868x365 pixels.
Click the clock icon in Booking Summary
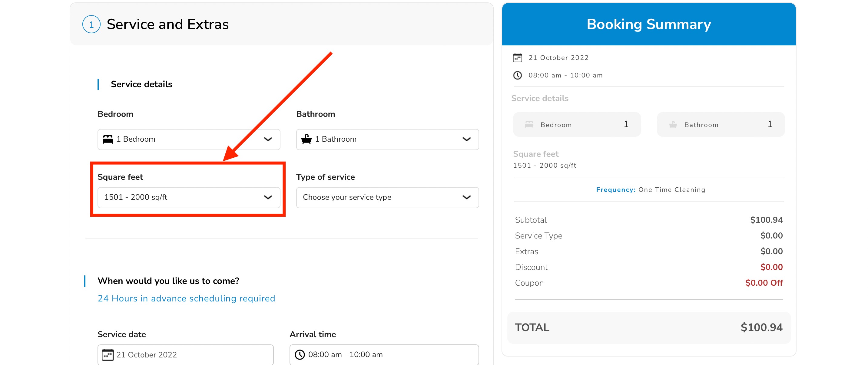click(517, 75)
